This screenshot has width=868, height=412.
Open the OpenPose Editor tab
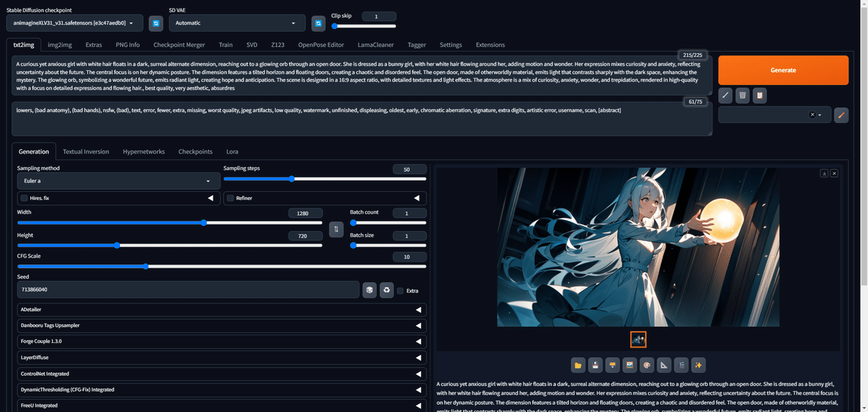coord(320,45)
